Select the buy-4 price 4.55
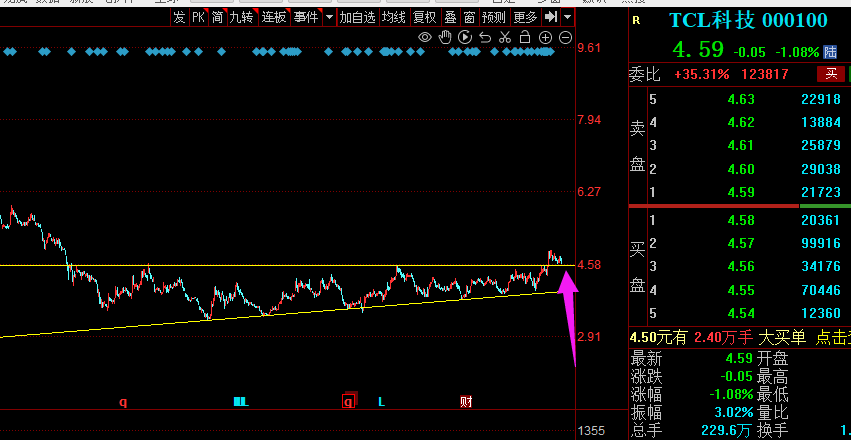 pos(741,290)
